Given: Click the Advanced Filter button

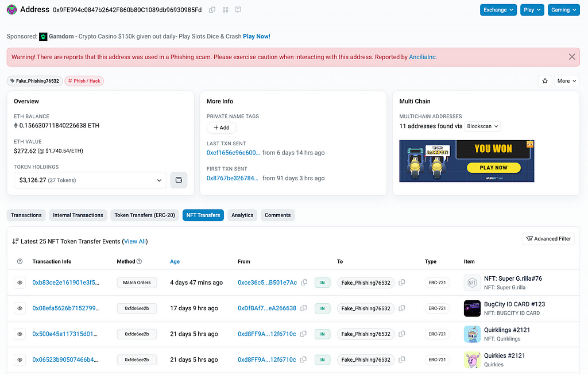Looking at the screenshot, I should click(548, 239).
